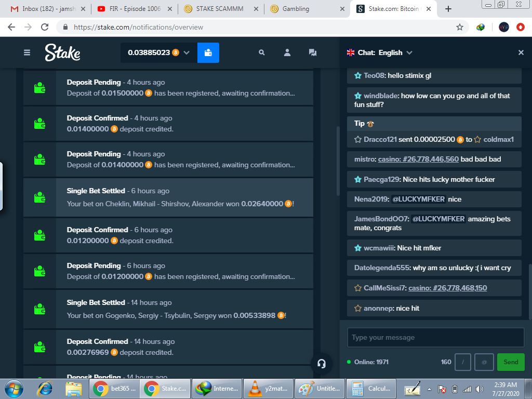Click wallet icon of Gogenko, Sergiy bet notification
The width and height of the screenshot is (532, 399).
tap(39, 309)
